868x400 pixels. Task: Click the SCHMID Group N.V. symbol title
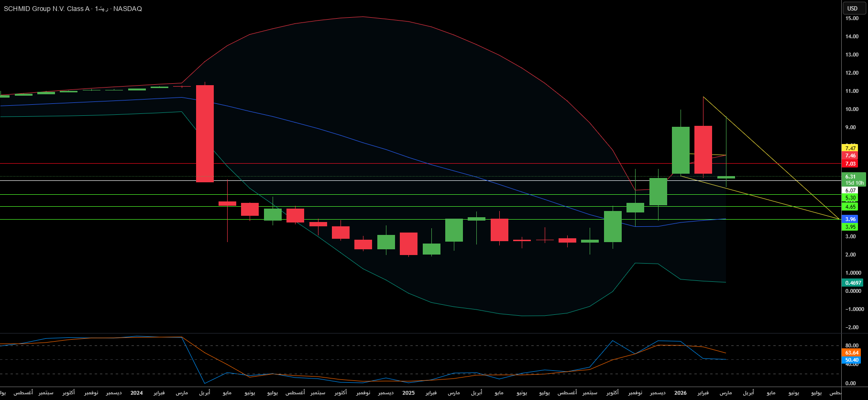(x=46, y=9)
